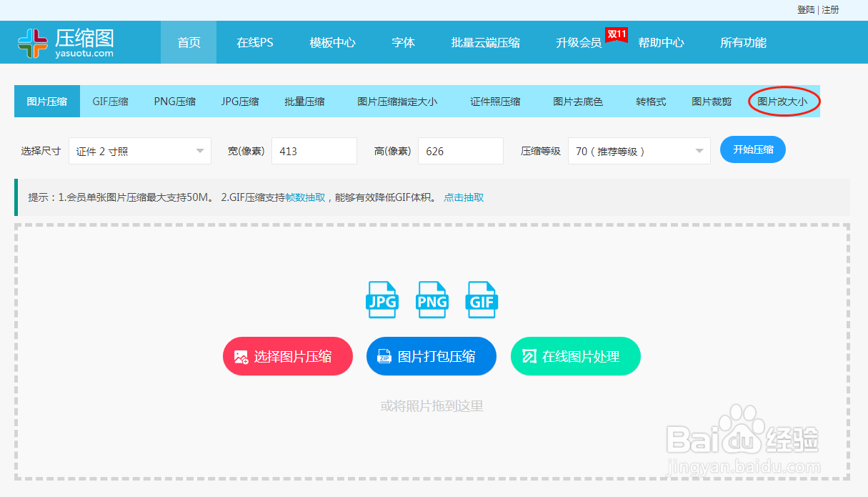868x497 pixels.
Task: Click the 注册 link at top
Action: 830,10
